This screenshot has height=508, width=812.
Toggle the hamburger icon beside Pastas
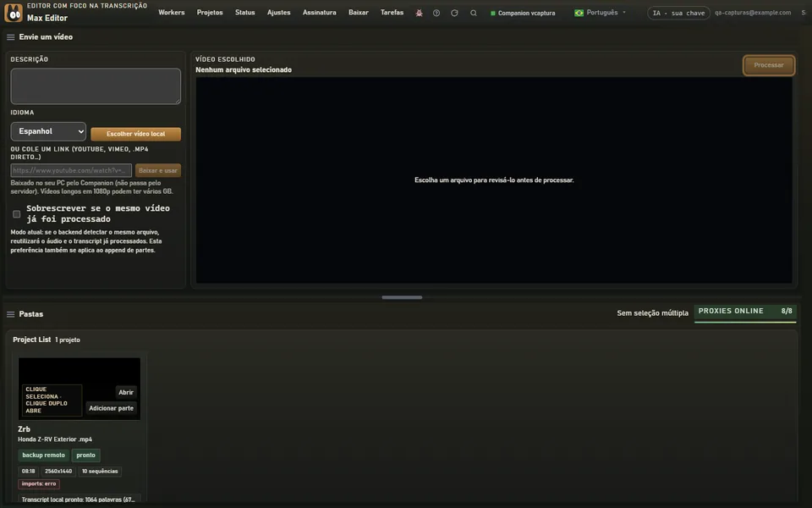(10, 314)
